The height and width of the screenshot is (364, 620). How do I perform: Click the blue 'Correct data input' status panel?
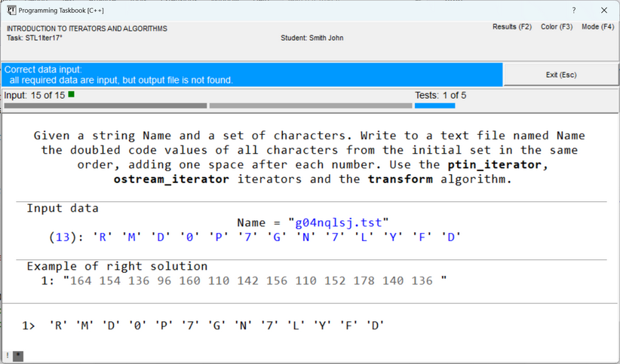pyautogui.click(x=252, y=75)
